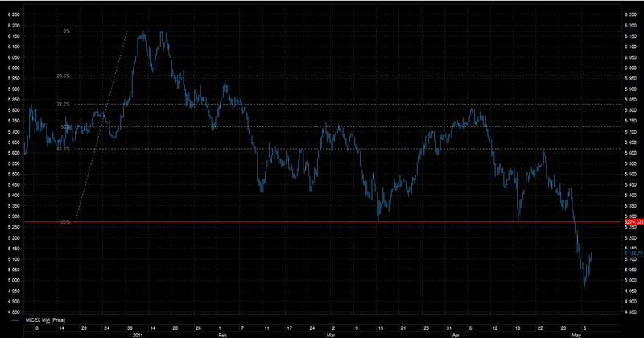Click date tick 12 on the time axis
This screenshot has height=338, width=644.
495,328
